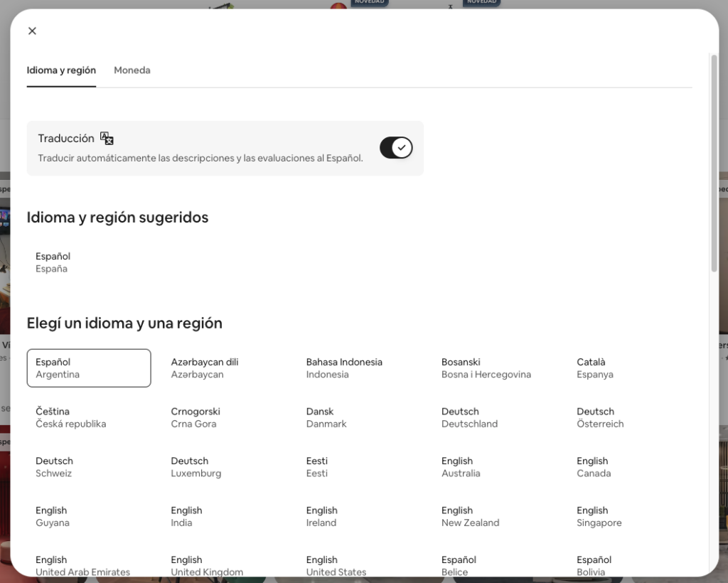This screenshot has height=583, width=728.
Task: Select Bosanski Bosna i Hercegovina
Action: click(x=486, y=368)
